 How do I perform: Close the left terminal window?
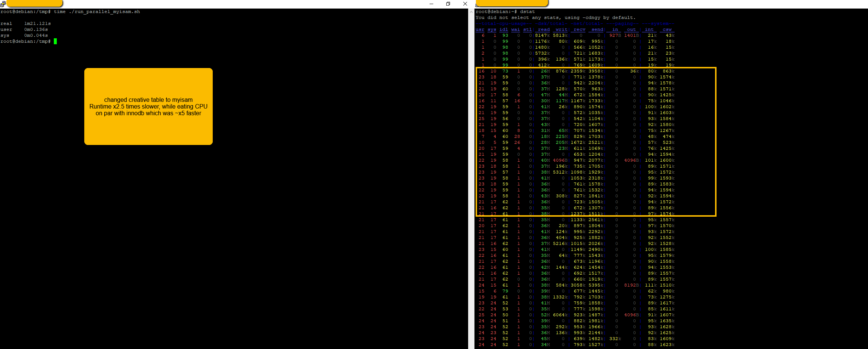(465, 4)
